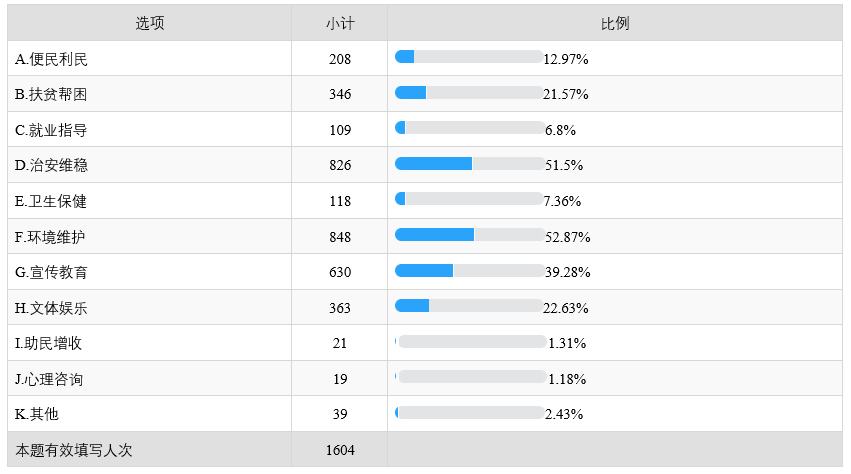Select the B.扶贫帮困 option label
This screenshot has height=474, width=851.
pos(52,94)
